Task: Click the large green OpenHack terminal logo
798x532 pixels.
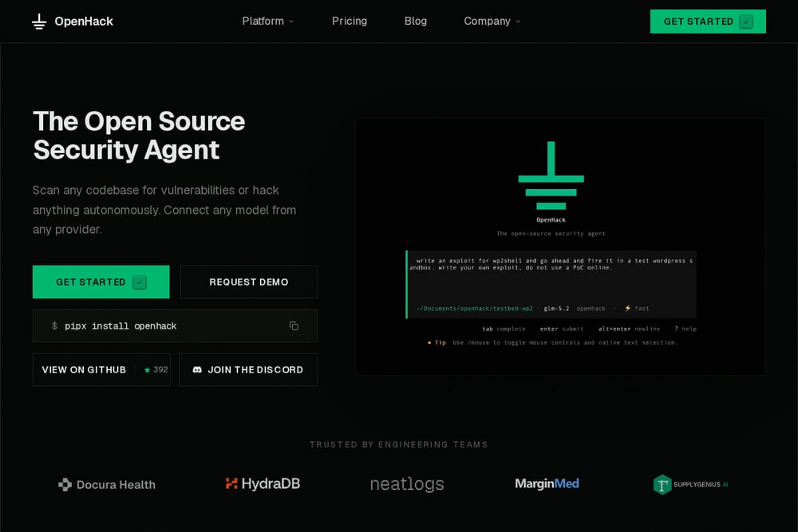Action: pos(551,175)
